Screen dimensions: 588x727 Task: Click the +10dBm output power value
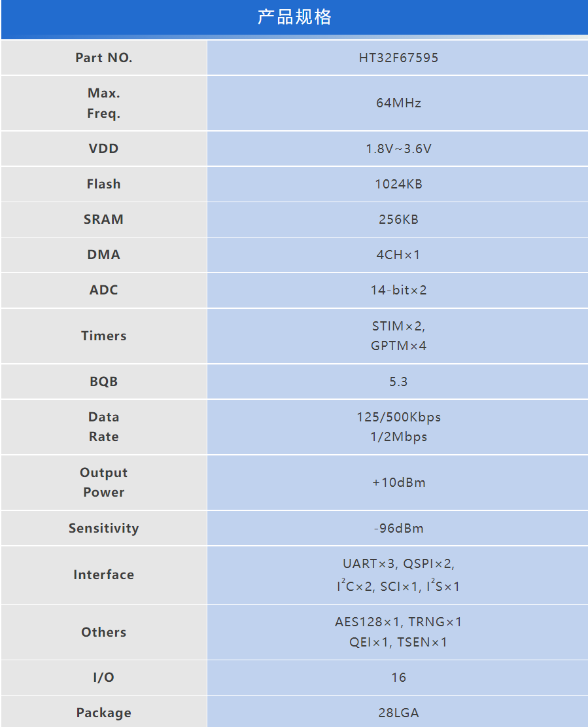[398, 482]
